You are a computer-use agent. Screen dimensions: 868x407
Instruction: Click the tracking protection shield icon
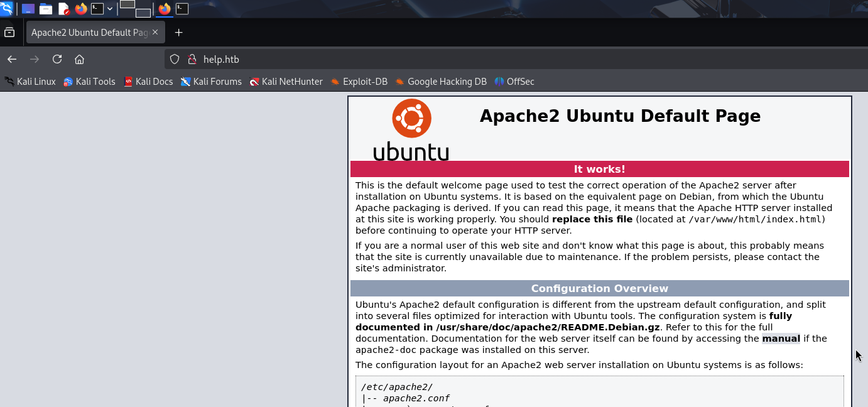point(175,59)
